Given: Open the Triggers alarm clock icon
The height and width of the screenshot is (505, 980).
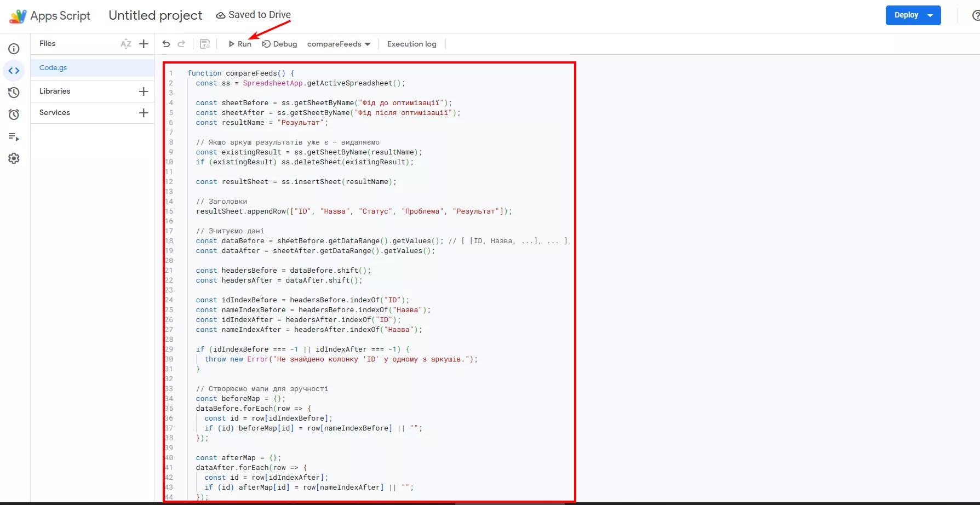Looking at the screenshot, I should point(14,114).
